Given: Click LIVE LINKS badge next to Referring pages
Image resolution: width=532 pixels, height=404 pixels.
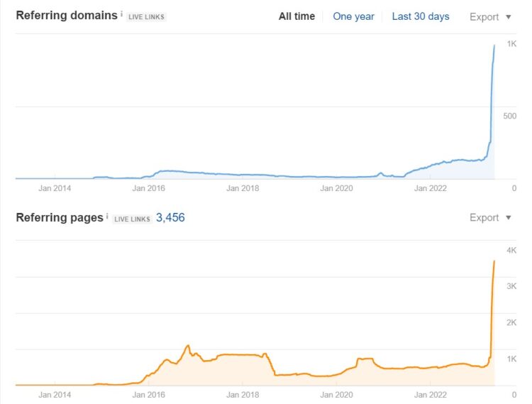Looking at the screenshot, I should point(132,219).
